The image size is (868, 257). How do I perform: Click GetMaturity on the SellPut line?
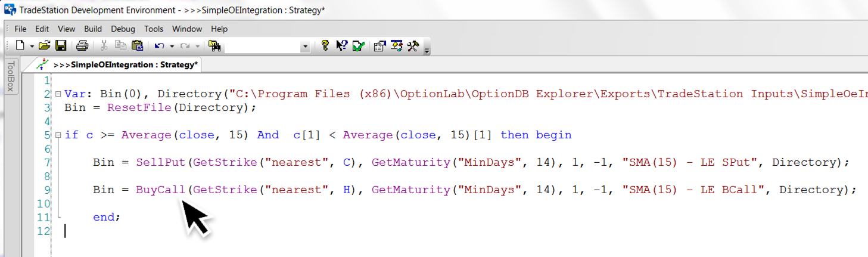[410, 162]
